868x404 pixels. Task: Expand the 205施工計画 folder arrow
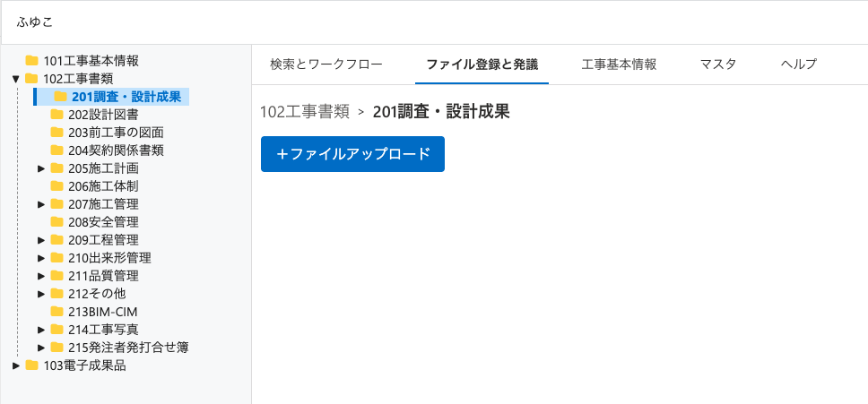(x=41, y=168)
